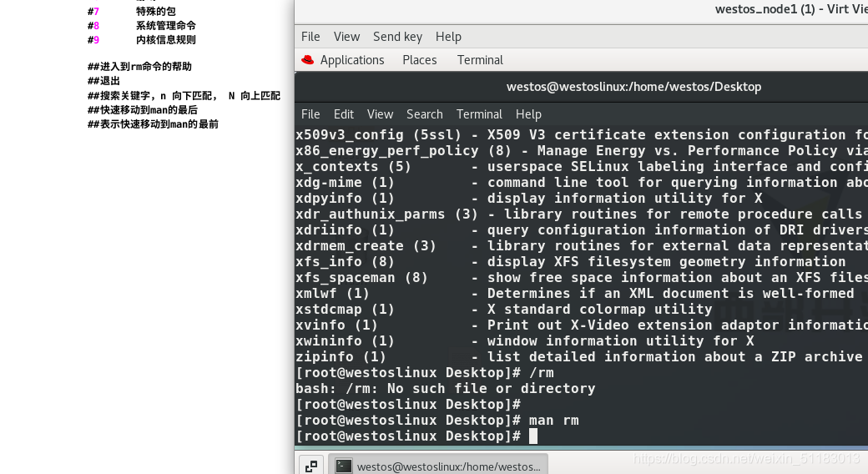
Task: Click the '##退出' note line
Action: (103, 81)
